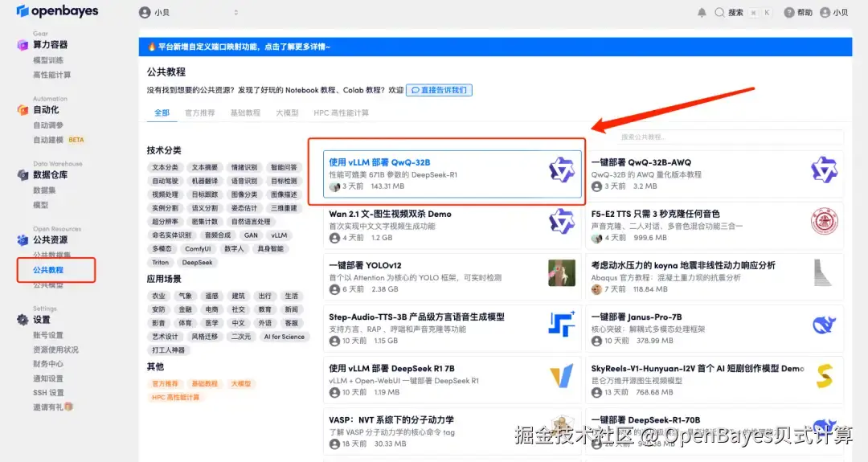868x462 pixels.
Task: Open the 一键部署 YOLOv12 card thumbnail
Action: point(561,272)
